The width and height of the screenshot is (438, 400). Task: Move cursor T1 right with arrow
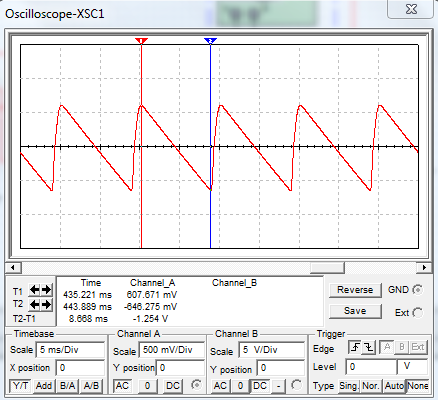tap(46, 289)
